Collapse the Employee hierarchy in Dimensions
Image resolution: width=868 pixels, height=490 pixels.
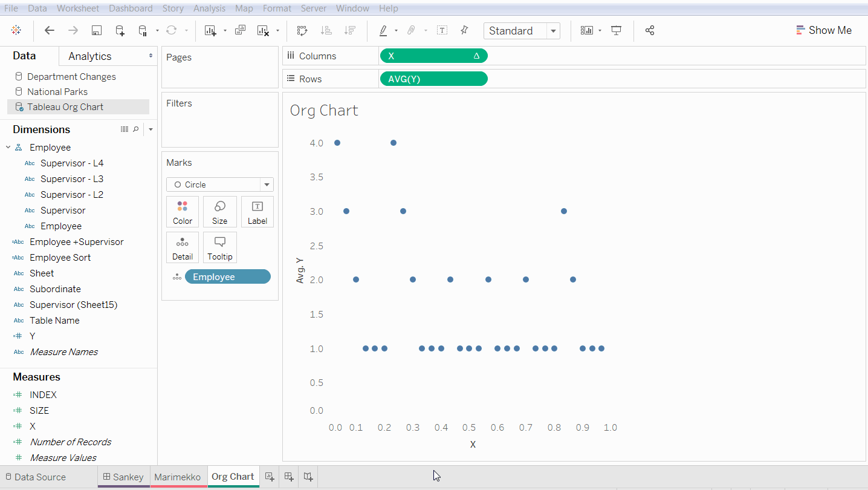pyautogui.click(x=8, y=147)
